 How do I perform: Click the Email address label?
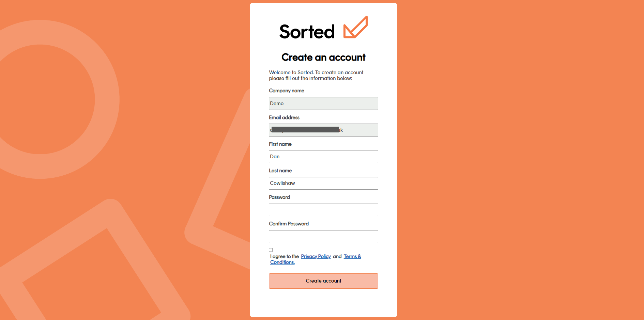(x=284, y=117)
